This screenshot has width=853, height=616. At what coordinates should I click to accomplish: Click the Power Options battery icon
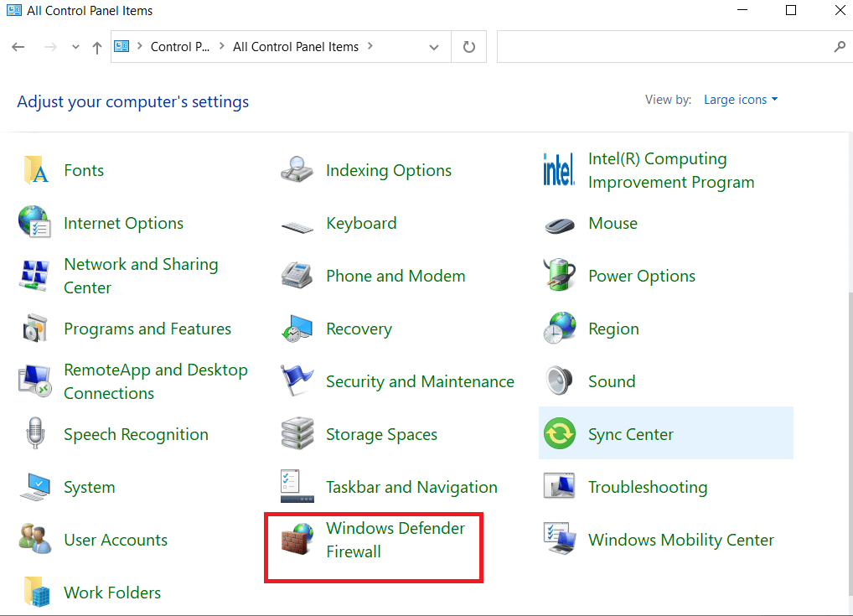click(560, 274)
